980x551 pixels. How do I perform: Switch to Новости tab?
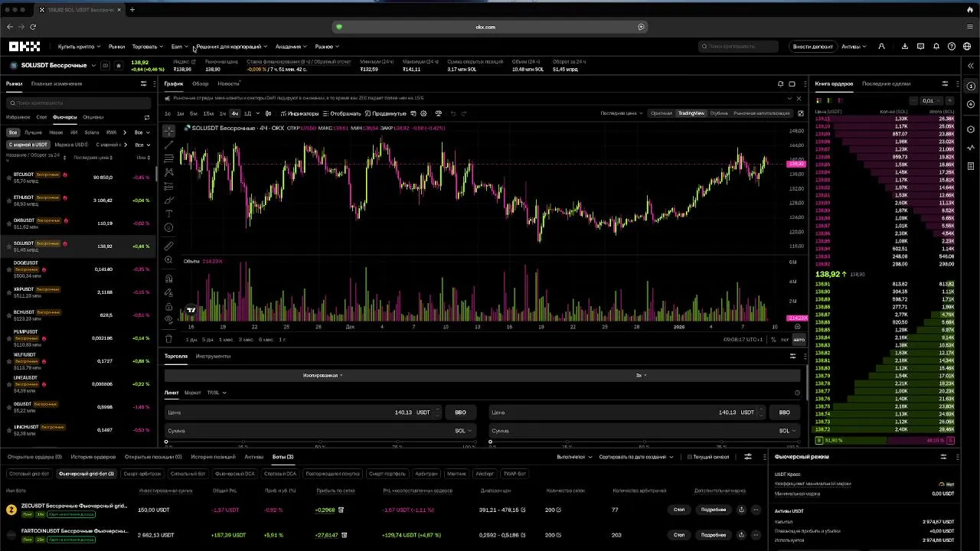click(x=228, y=83)
